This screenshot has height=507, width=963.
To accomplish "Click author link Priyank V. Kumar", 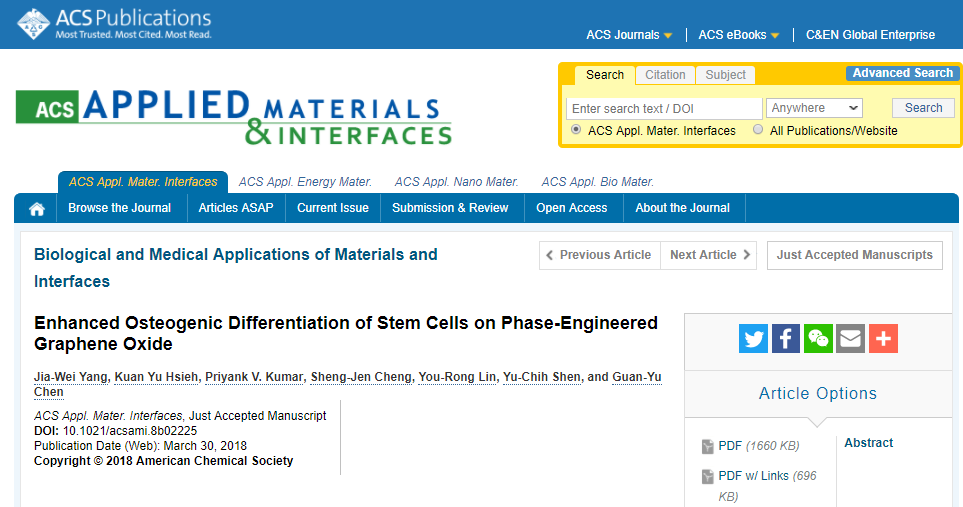I will tap(254, 377).
